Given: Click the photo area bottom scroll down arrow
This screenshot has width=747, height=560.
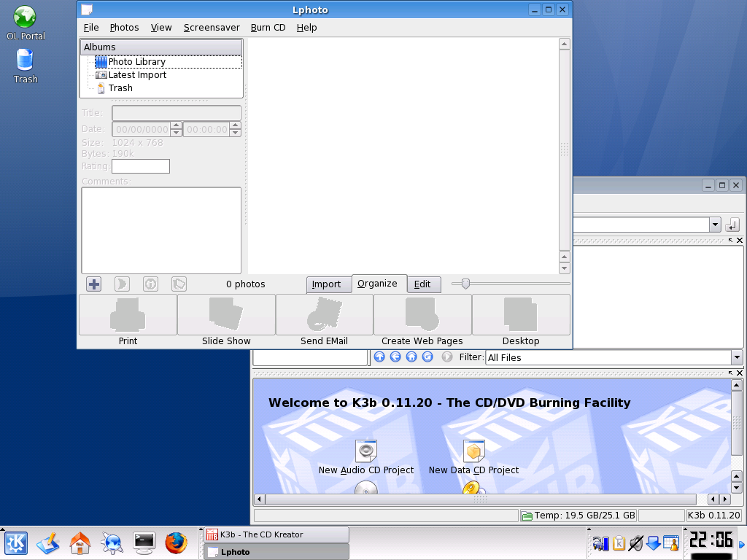Looking at the screenshot, I should tap(565, 268).
